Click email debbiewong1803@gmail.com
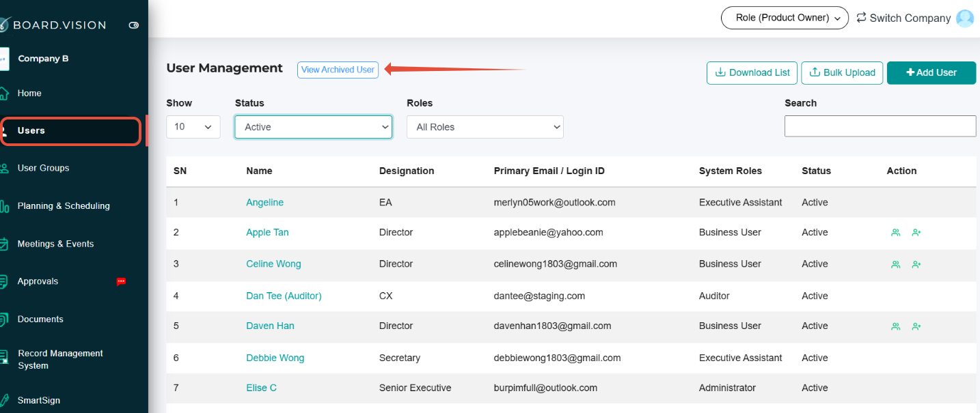The width and height of the screenshot is (980, 413). (x=557, y=358)
